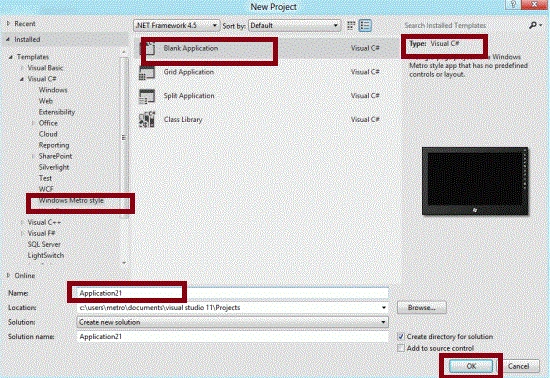
Task: Select the Web template category
Action: coord(46,101)
